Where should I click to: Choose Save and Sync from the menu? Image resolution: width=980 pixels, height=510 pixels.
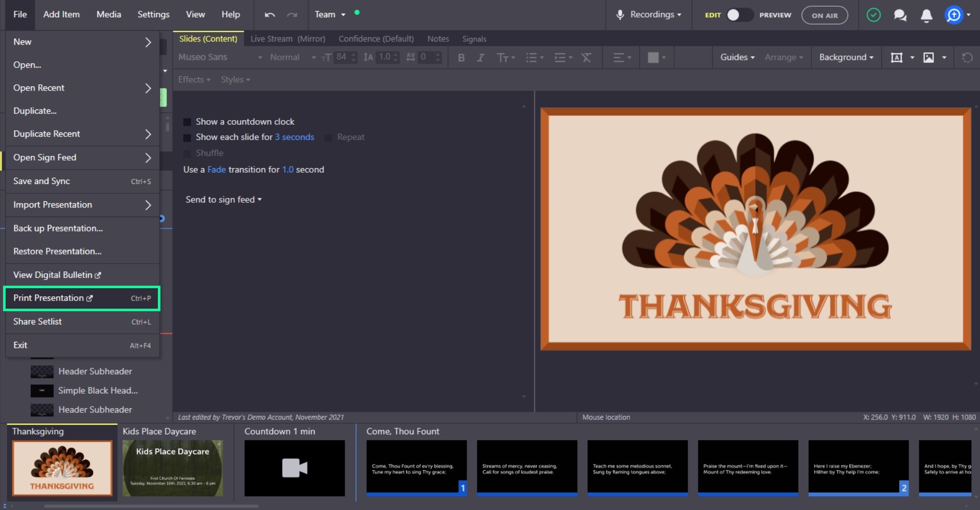pos(82,181)
